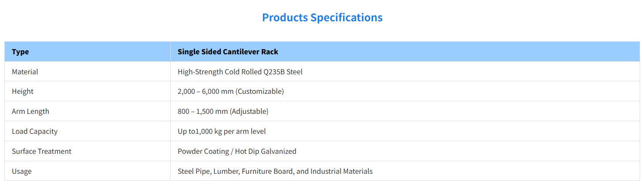Click the word Q235B in Material value
The width and height of the screenshot is (644, 189).
(x=274, y=72)
